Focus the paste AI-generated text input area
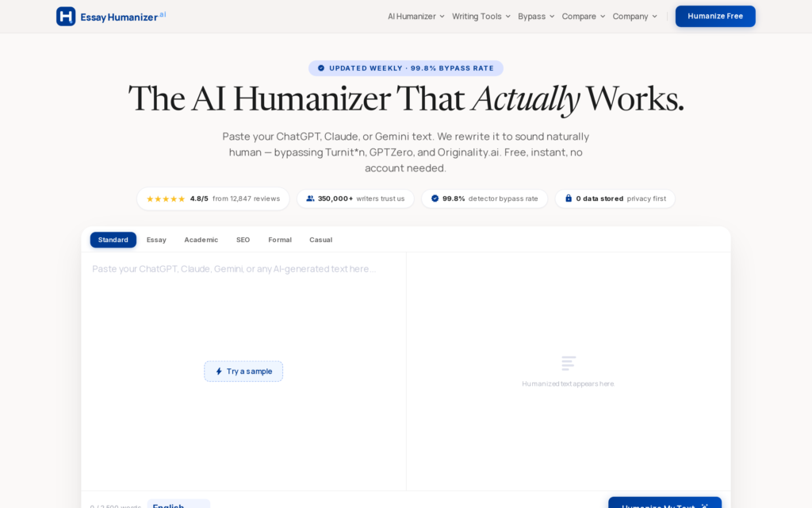The image size is (812, 508). [243, 371]
